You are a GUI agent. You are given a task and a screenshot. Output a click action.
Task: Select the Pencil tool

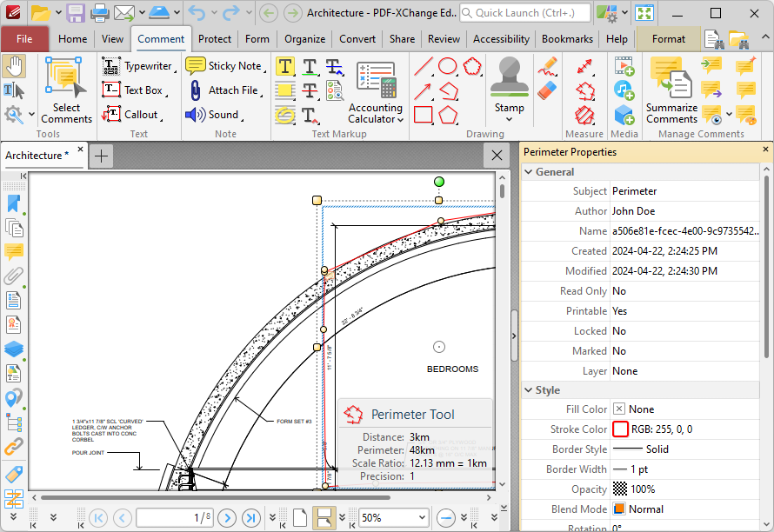click(x=547, y=66)
